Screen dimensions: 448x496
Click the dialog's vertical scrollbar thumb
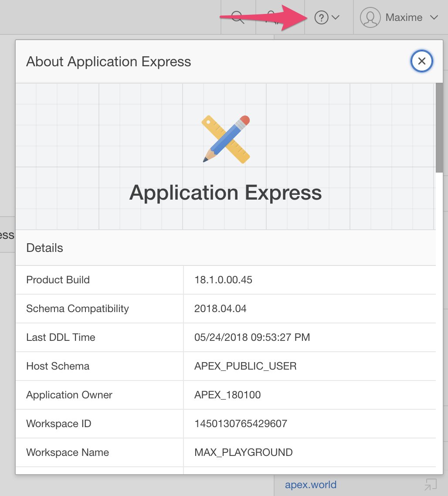(439, 128)
